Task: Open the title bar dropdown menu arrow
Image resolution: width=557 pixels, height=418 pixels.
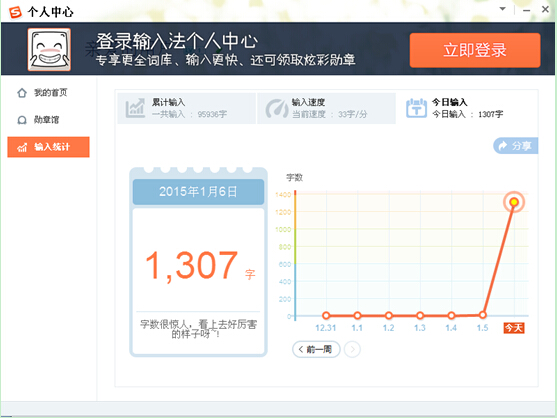Action: click(x=503, y=9)
